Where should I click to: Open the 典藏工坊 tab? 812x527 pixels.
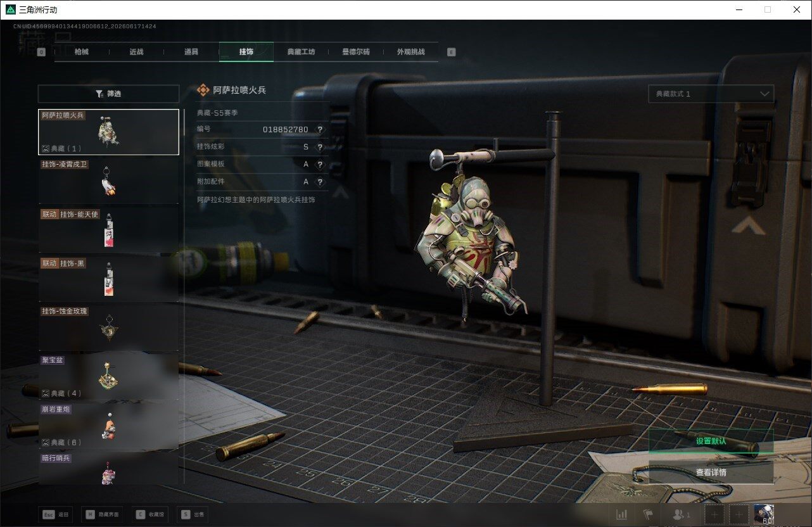(x=301, y=52)
